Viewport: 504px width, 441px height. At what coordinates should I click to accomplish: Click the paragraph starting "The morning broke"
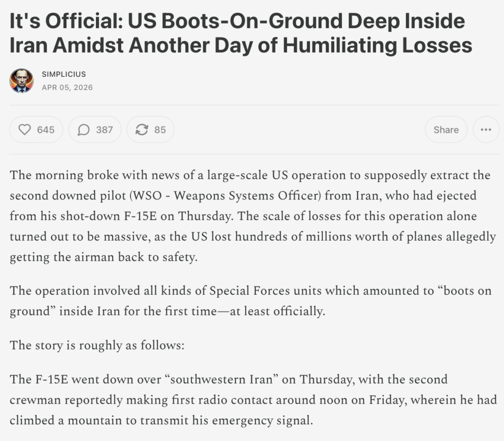(x=251, y=217)
